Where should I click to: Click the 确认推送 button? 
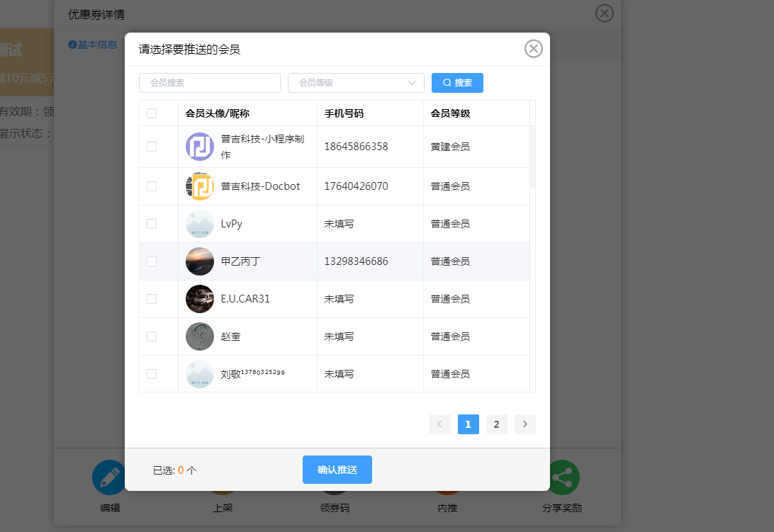[337, 470]
